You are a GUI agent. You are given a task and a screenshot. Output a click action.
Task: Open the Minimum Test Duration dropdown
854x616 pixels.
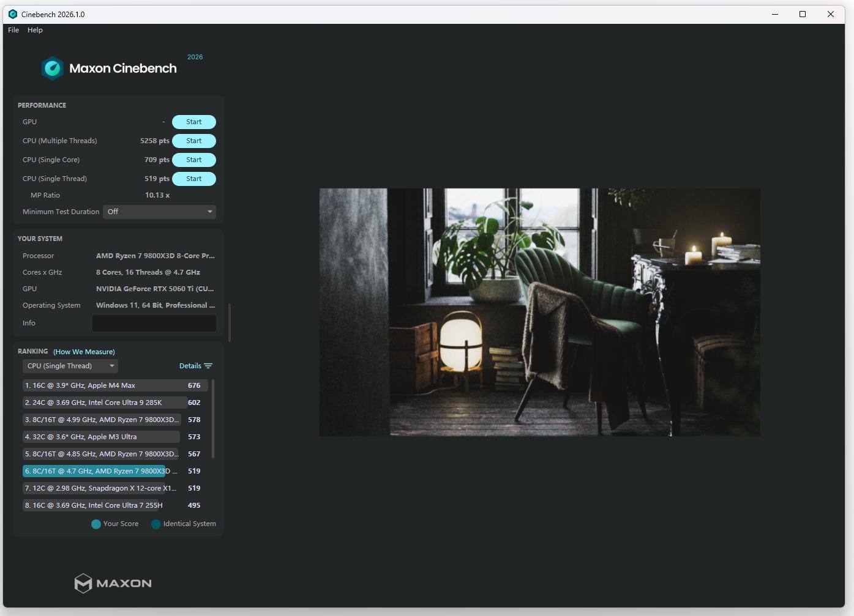pyautogui.click(x=159, y=212)
